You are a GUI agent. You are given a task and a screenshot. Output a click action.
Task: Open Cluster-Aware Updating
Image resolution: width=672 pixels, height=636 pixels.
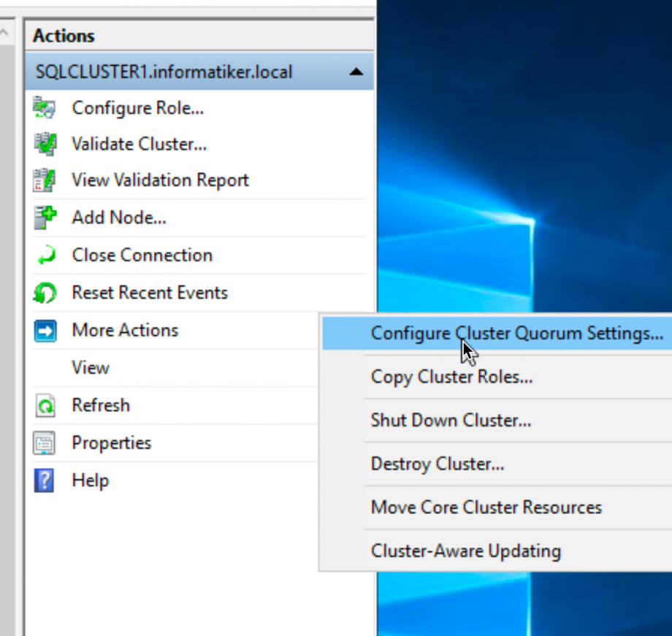click(465, 551)
